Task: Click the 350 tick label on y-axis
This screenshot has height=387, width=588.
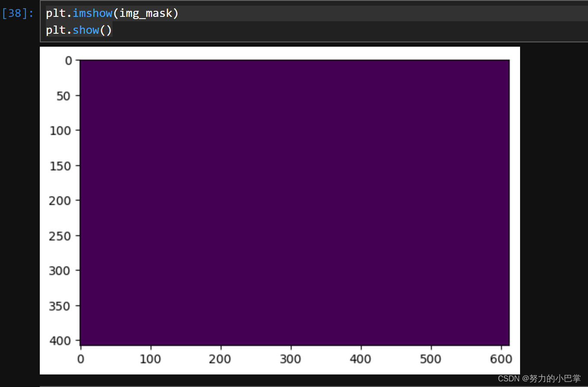Action: [x=60, y=306]
